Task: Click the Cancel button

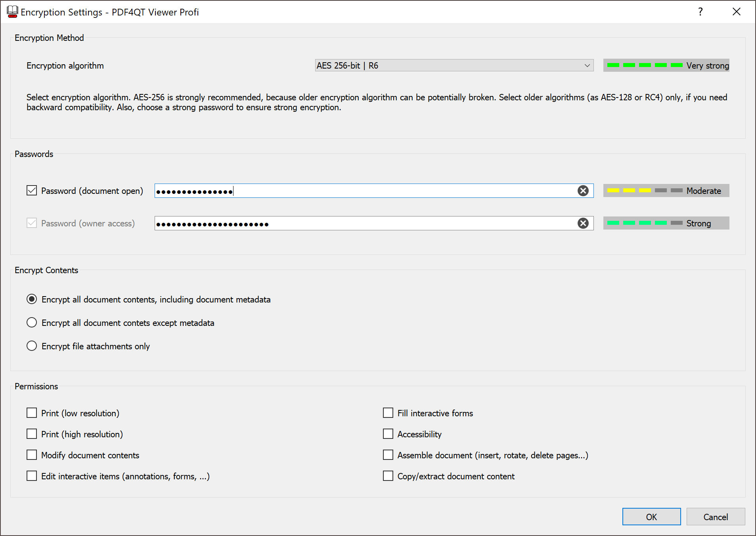Action: (x=716, y=517)
